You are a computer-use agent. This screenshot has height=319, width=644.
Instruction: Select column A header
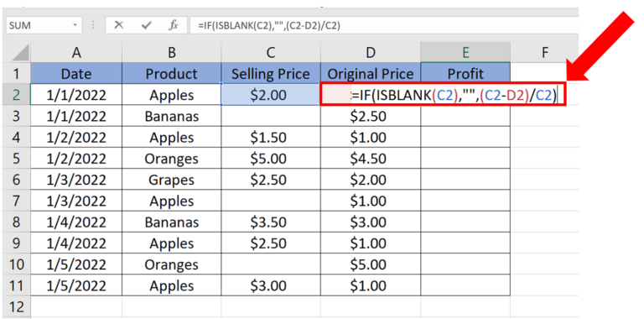tap(76, 53)
